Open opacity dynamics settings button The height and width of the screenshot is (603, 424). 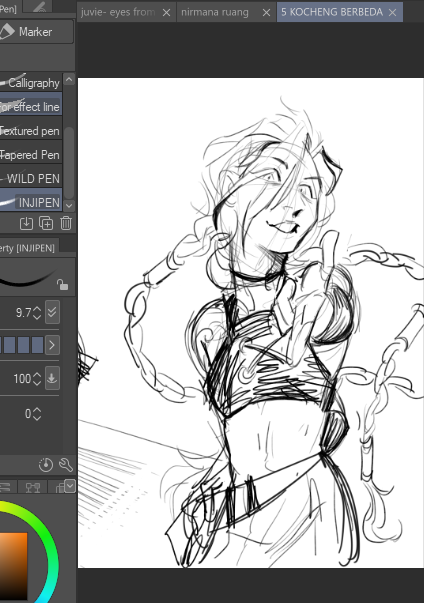[52, 378]
